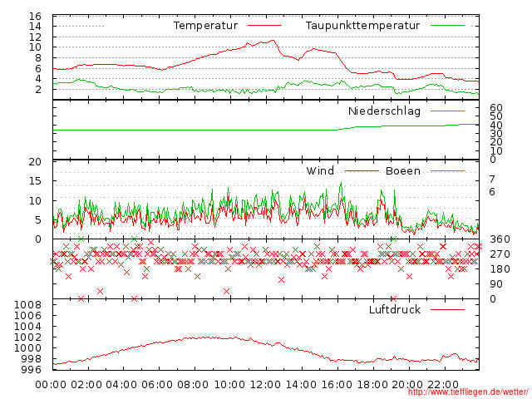Click the green line beside Niederschlag

click(x=447, y=111)
